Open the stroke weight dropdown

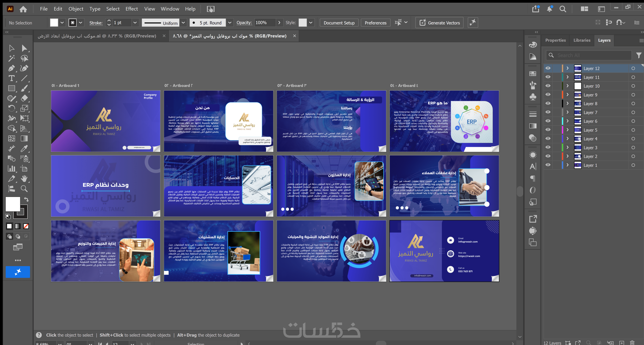tap(135, 23)
